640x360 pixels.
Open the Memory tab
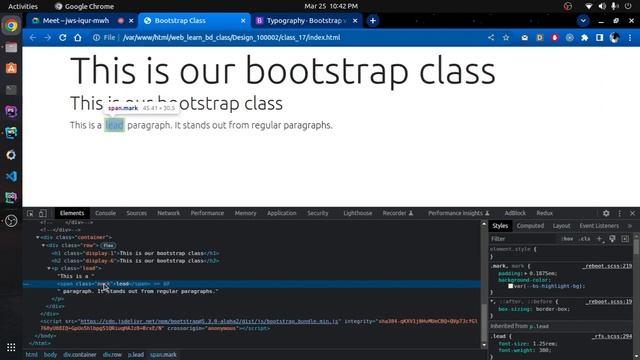(x=245, y=213)
